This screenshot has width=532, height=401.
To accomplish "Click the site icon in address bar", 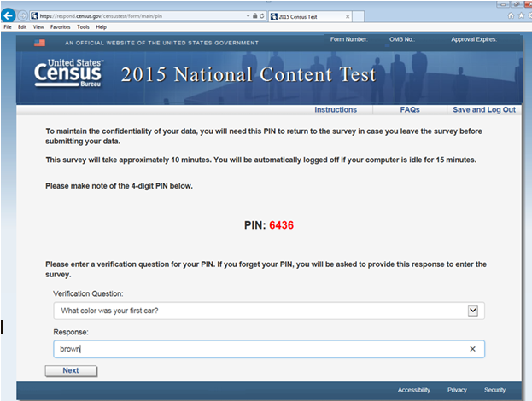I will (34, 15).
